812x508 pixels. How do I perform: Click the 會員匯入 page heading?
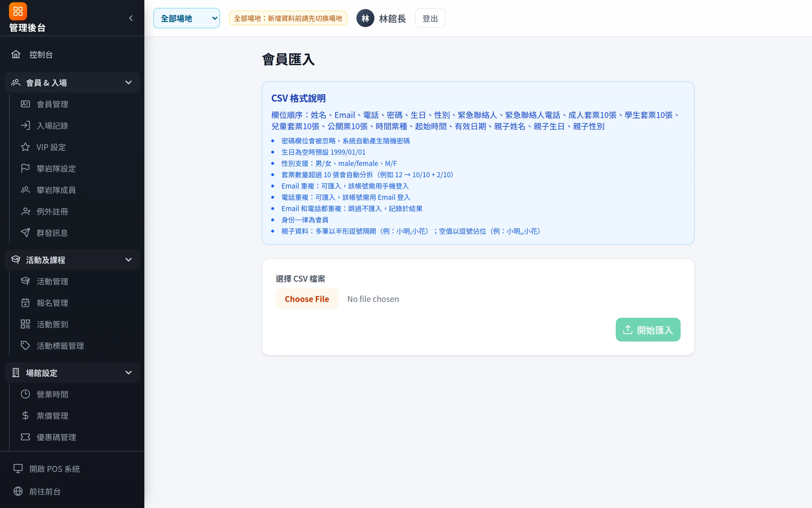pos(288,60)
